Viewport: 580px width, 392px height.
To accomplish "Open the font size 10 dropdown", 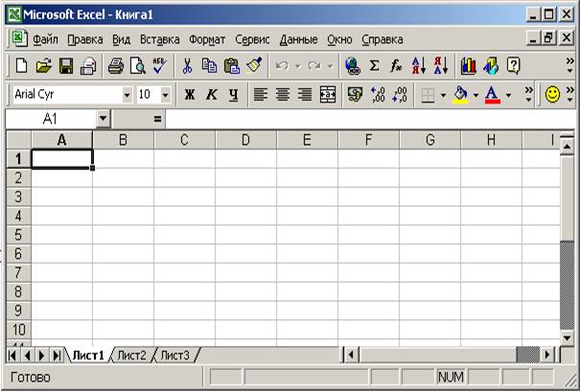I will [x=165, y=95].
